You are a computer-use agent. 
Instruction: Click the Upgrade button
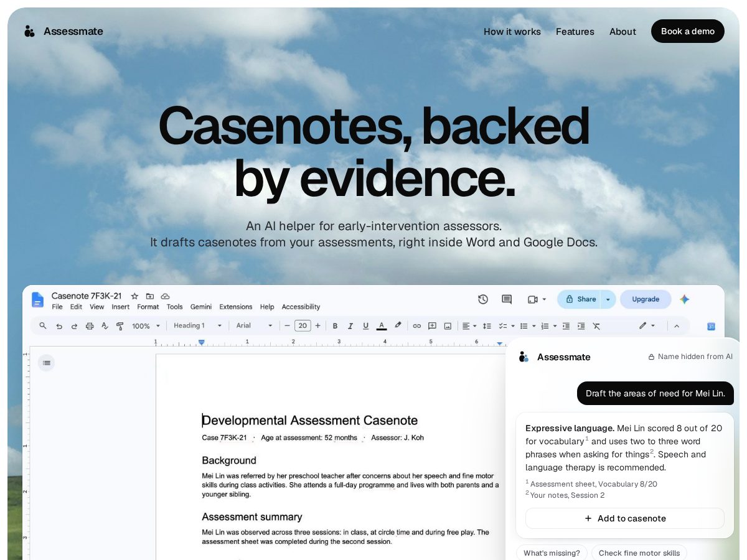point(646,299)
